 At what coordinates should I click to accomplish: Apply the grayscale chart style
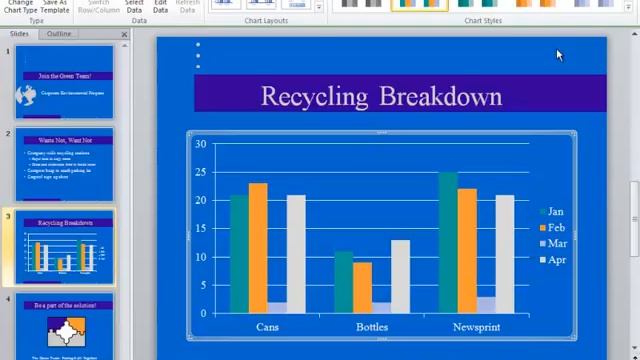pyautogui.click(x=361, y=4)
